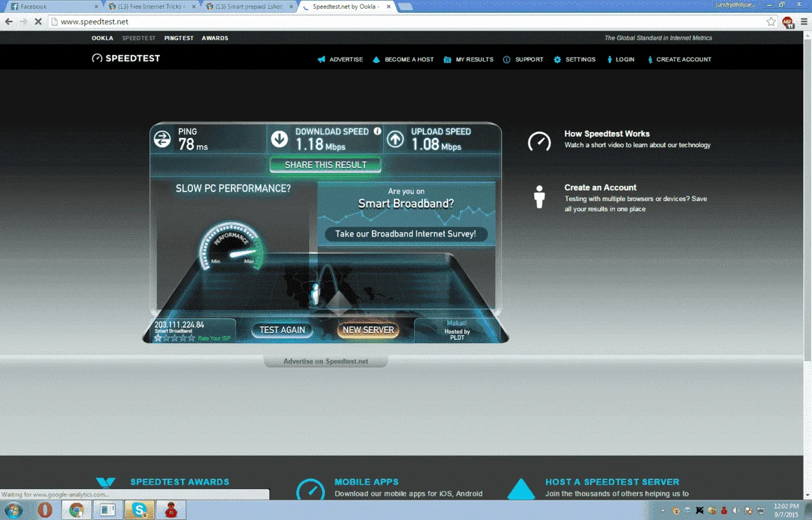The height and width of the screenshot is (520, 812).
Task: Click Advertise on Speedtest.net link
Action: [x=325, y=362]
